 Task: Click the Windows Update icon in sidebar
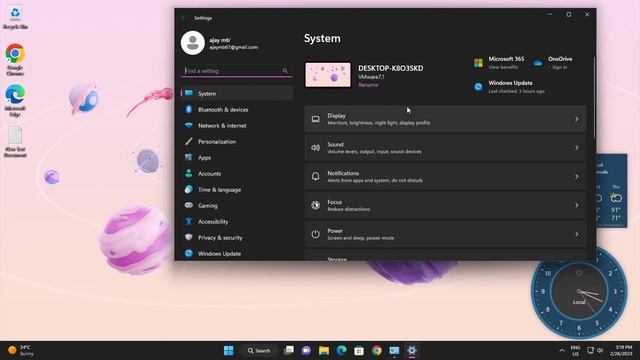(x=189, y=253)
